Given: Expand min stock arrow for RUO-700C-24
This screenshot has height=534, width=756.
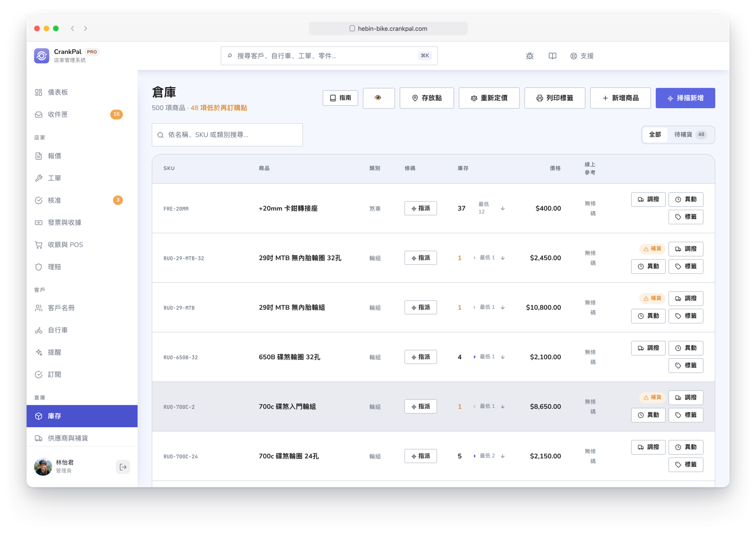Looking at the screenshot, I should coord(503,456).
